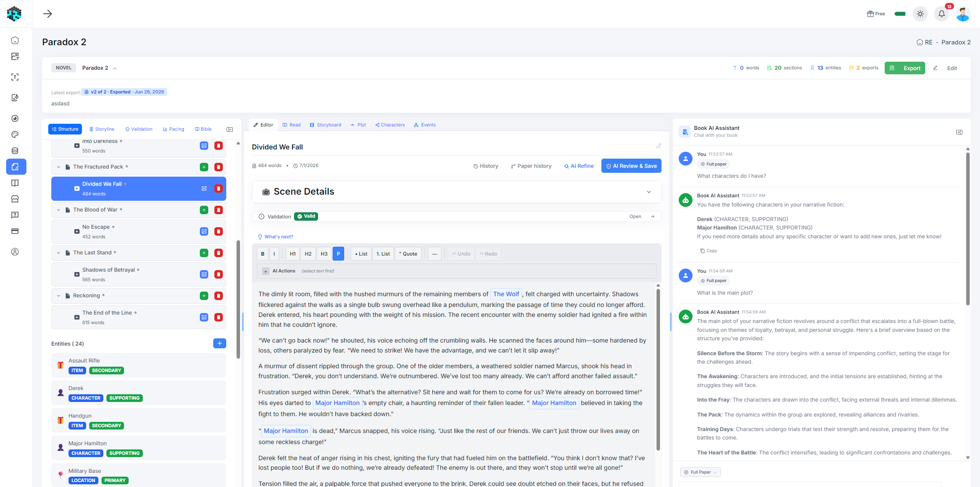The width and height of the screenshot is (980, 487).
Task: Toggle numbered 1. List formatting
Action: pyautogui.click(x=383, y=254)
